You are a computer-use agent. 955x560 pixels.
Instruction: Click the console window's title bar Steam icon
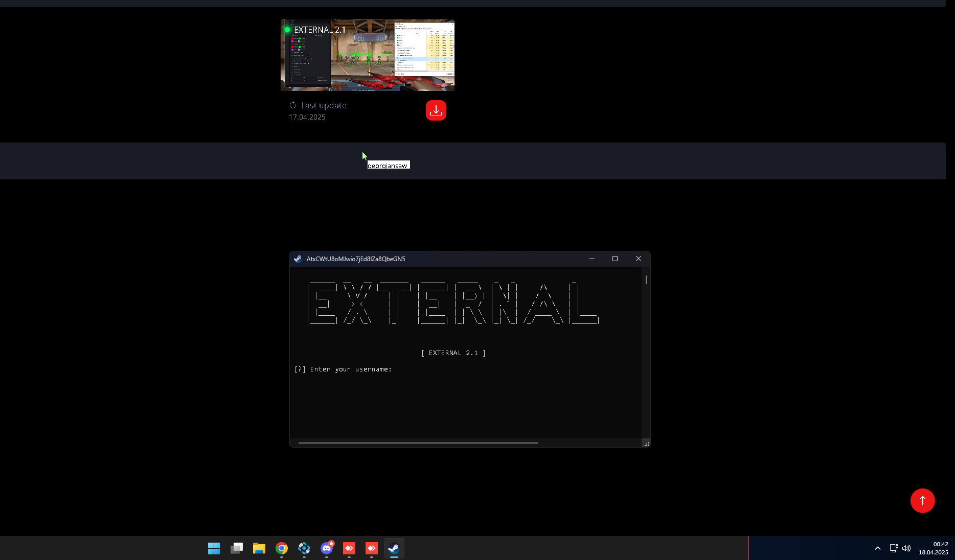pyautogui.click(x=298, y=259)
